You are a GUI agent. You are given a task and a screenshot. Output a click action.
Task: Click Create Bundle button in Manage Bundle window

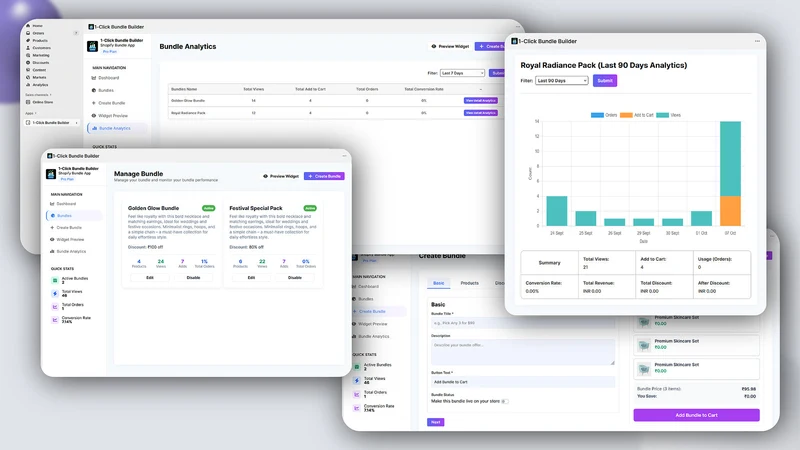324,176
